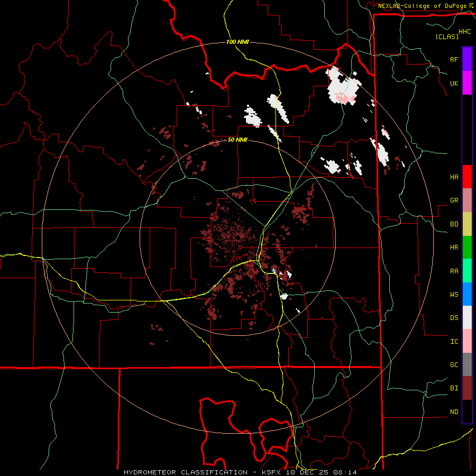
Task: Click the 'HR' legend label
Action: pos(454,248)
